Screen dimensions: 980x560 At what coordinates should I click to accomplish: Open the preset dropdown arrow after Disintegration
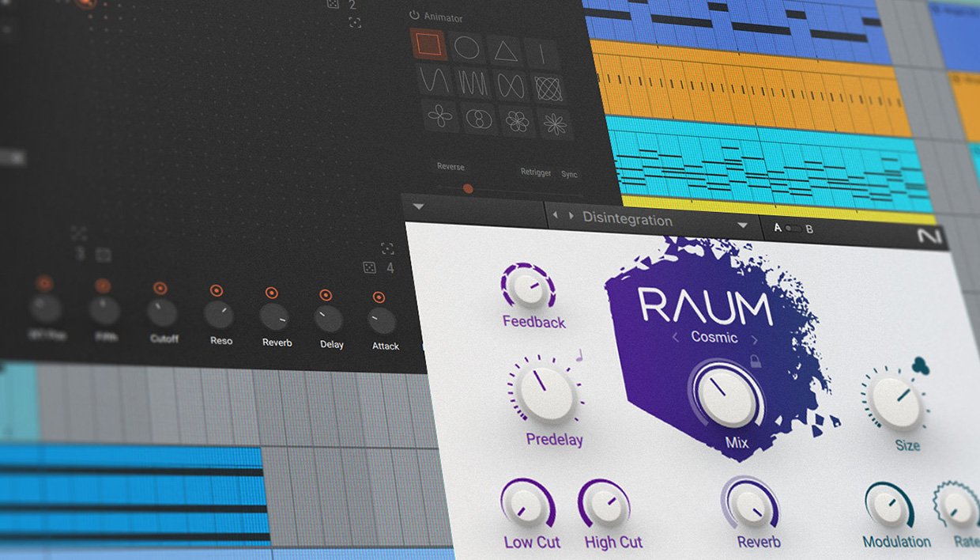(x=742, y=225)
